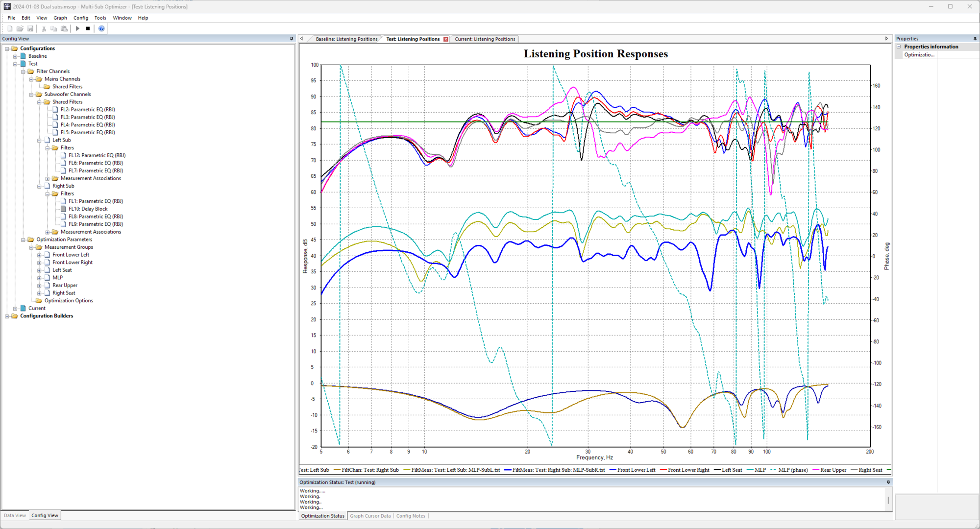
Task: Click the Cut scissors toolbar icon
Action: point(44,28)
